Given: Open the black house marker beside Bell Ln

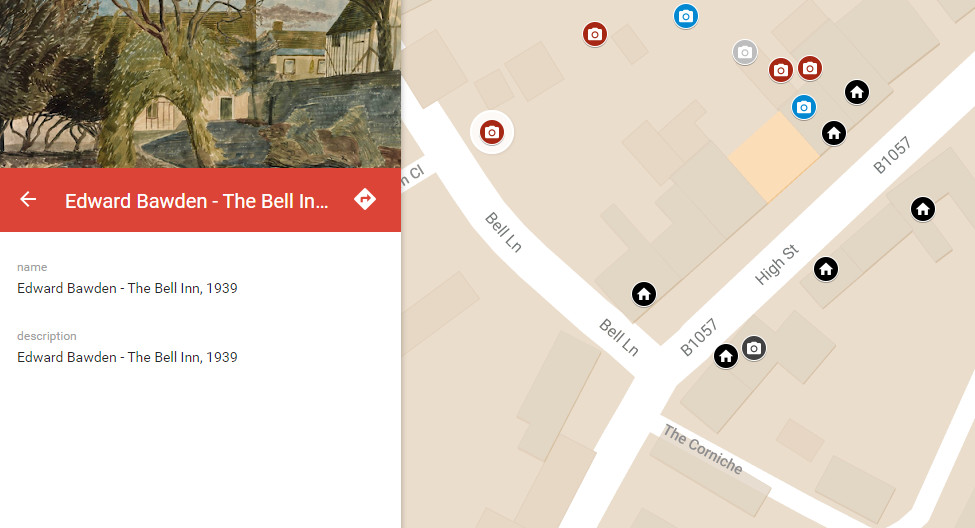Looking at the screenshot, I should point(644,294).
